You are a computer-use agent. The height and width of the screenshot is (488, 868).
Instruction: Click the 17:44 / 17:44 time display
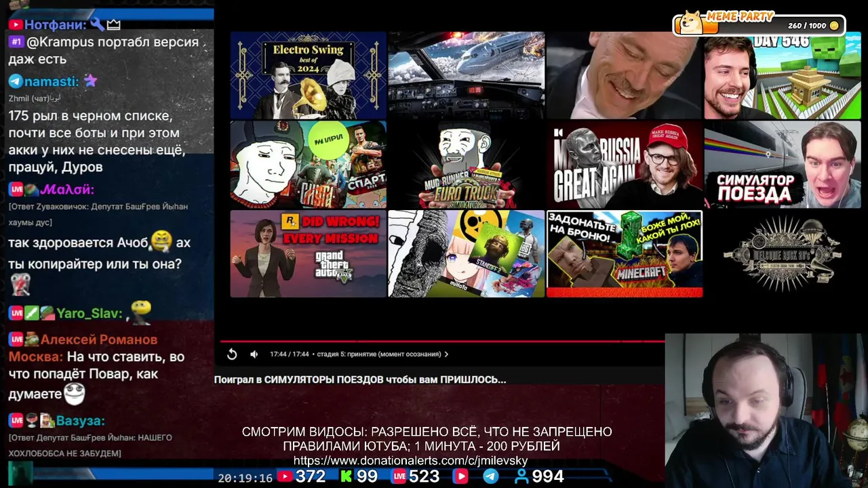point(290,354)
